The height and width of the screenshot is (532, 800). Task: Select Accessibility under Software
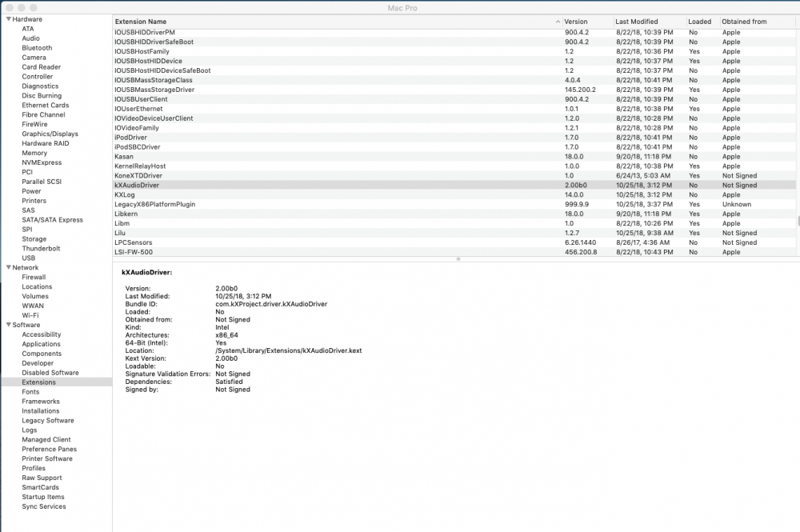pos(41,334)
